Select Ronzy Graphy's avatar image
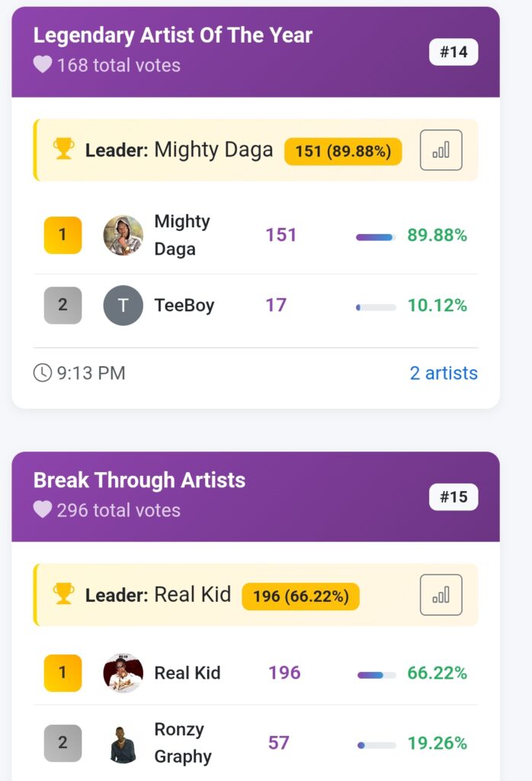Screen dimensions: 532x781 [123, 743]
